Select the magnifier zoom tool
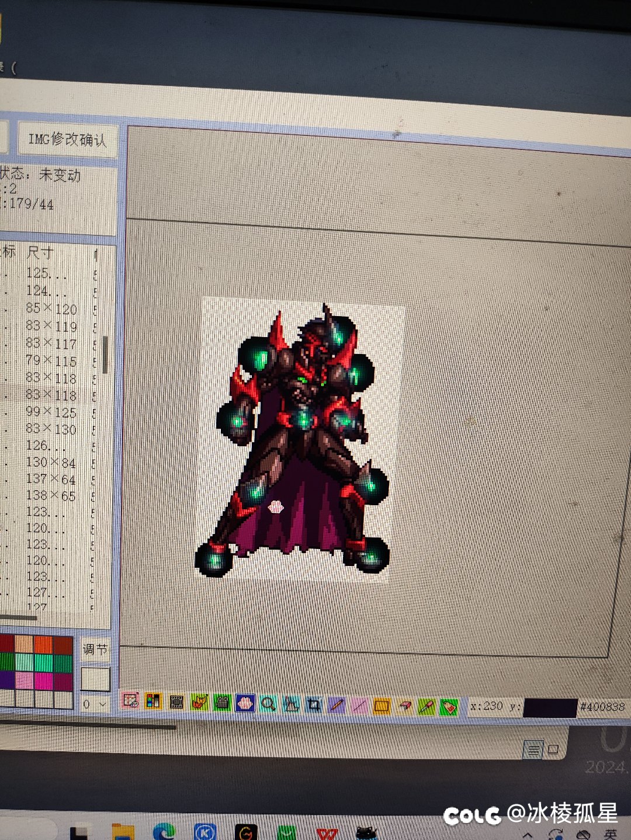This screenshot has height=840, width=631. (x=268, y=703)
